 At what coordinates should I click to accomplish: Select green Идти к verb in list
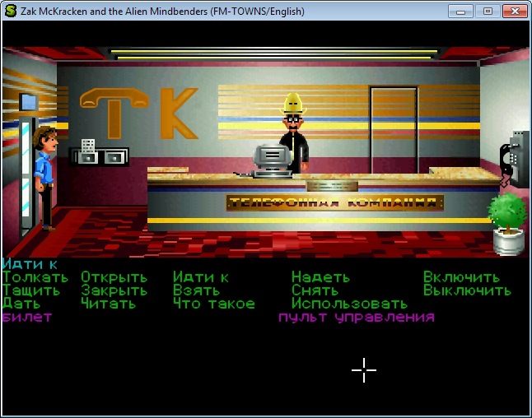point(201,277)
